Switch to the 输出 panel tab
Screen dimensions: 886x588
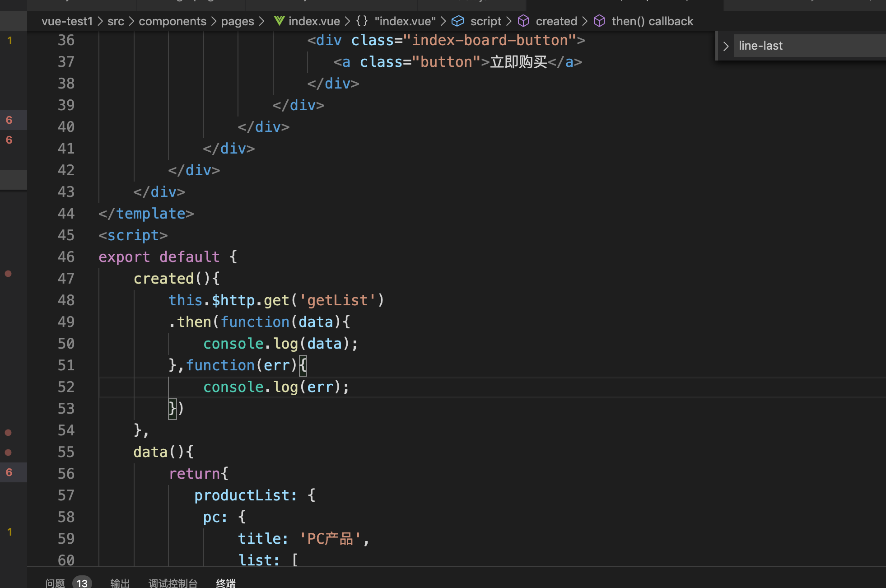coord(120,583)
